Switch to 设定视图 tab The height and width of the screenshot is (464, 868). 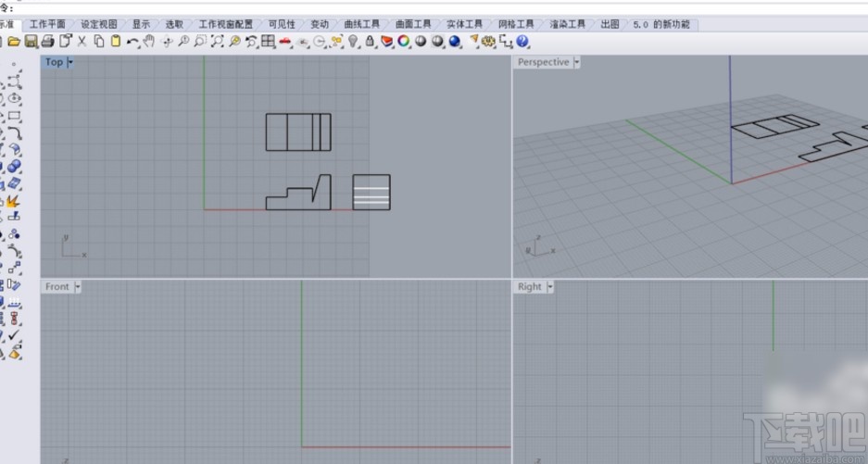pyautogui.click(x=99, y=24)
